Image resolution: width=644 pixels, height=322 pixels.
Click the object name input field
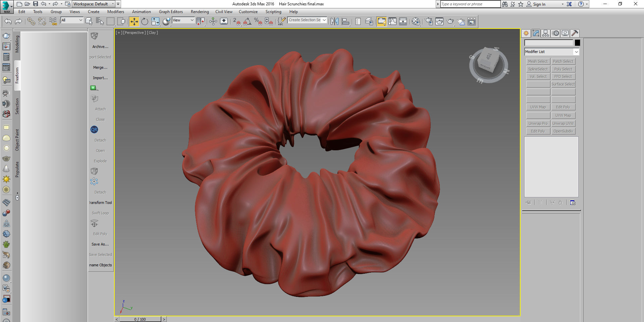[549, 43]
